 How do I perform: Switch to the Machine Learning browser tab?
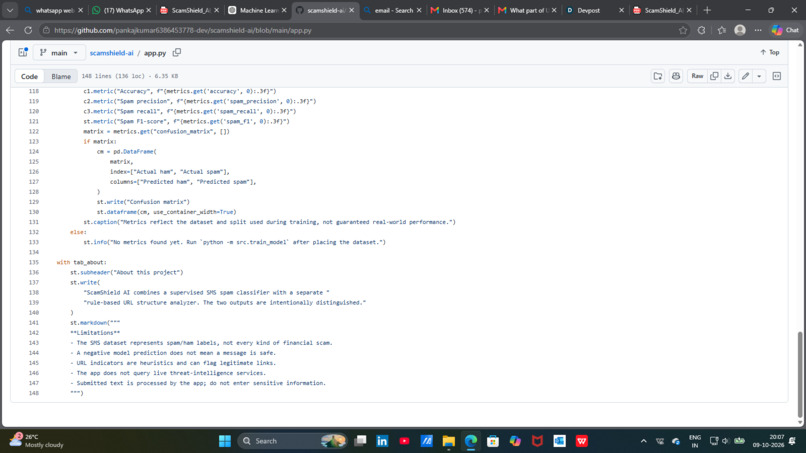point(257,10)
